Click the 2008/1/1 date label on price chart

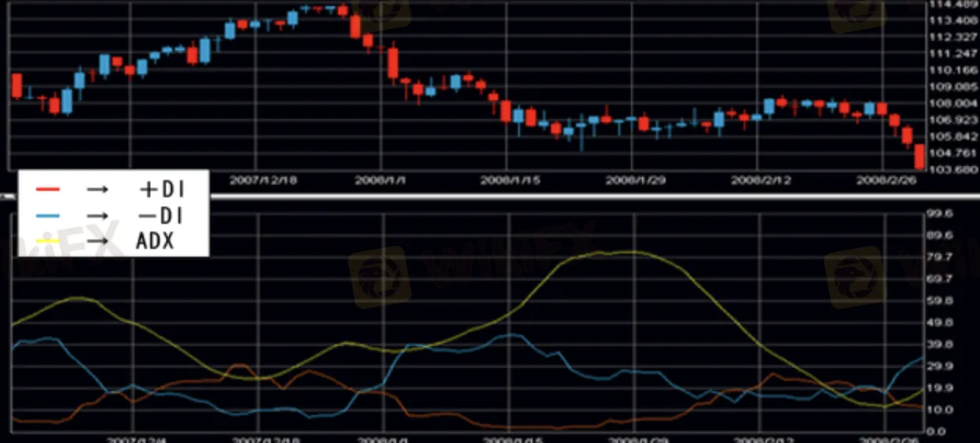pos(379,179)
